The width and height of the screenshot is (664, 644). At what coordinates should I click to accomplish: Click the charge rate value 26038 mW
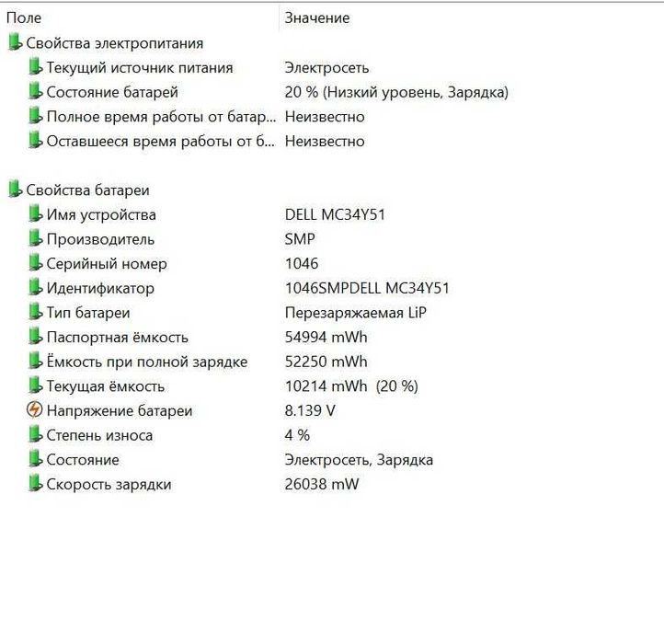coord(322,485)
